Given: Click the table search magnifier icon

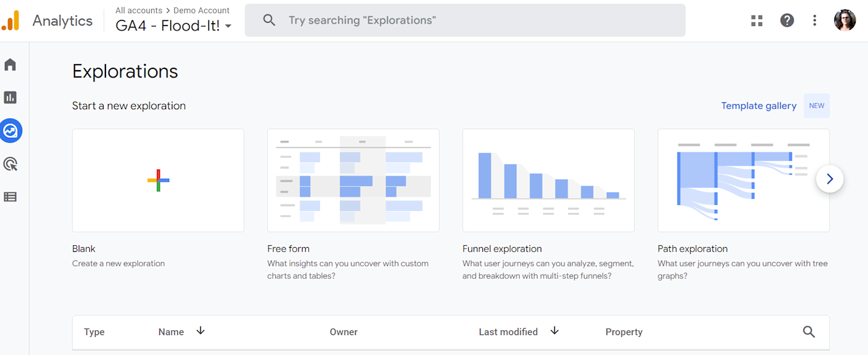Looking at the screenshot, I should tap(809, 332).
